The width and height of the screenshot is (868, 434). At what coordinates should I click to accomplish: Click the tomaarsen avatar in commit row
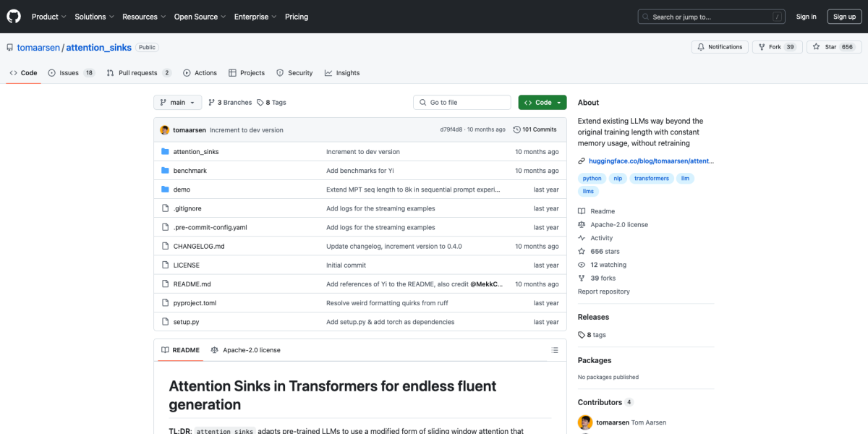[x=165, y=130]
